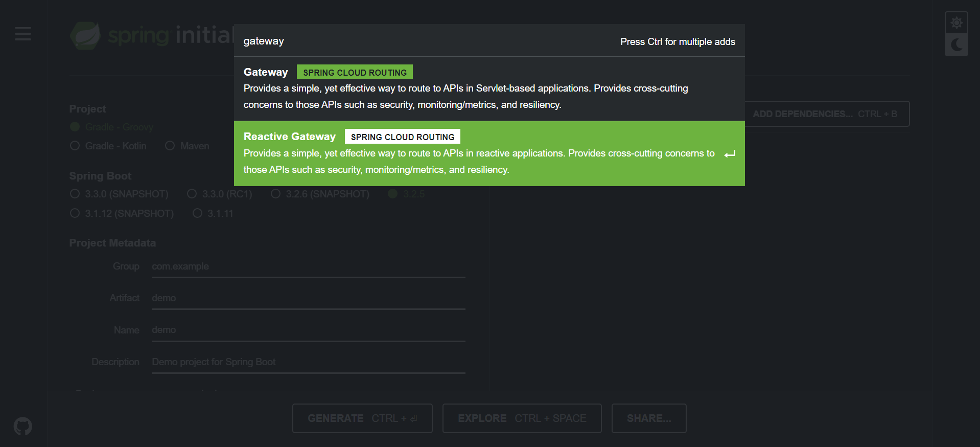Click the Share button
The width and height of the screenshot is (980, 447).
(649, 418)
